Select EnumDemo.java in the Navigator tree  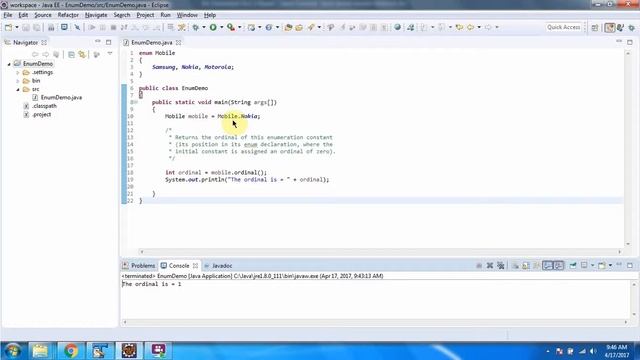tap(61, 98)
